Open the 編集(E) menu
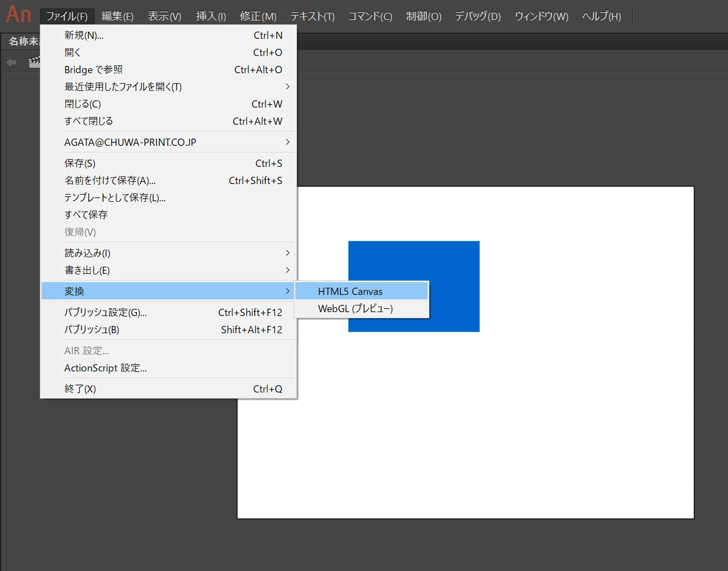The height and width of the screenshot is (571, 728). tap(117, 16)
